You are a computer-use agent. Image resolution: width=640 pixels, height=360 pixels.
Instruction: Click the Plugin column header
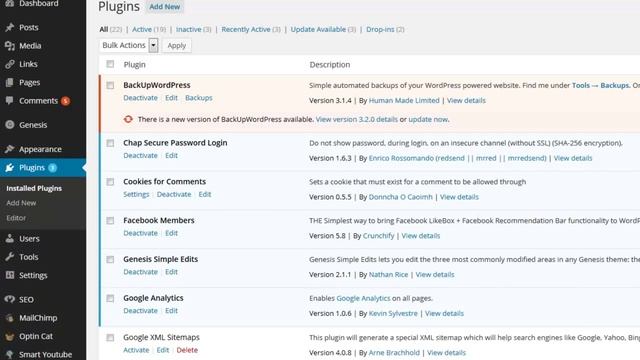pyautogui.click(x=134, y=64)
